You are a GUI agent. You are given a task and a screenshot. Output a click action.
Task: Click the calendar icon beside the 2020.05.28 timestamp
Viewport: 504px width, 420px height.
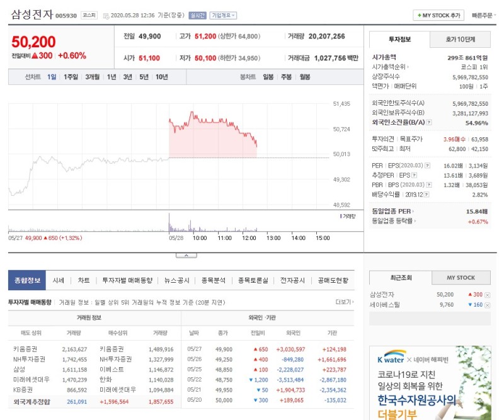[106, 16]
